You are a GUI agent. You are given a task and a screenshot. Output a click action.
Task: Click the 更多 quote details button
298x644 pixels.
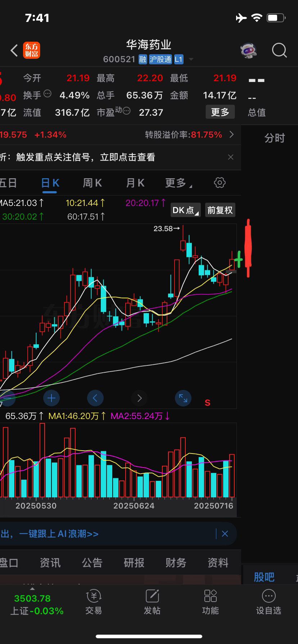tap(220, 112)
